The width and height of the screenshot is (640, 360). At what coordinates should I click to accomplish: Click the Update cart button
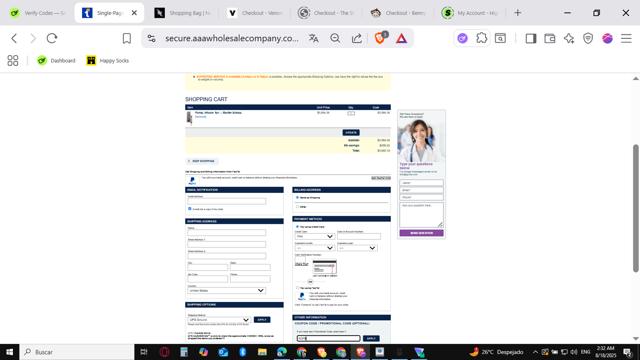point(351,132)
